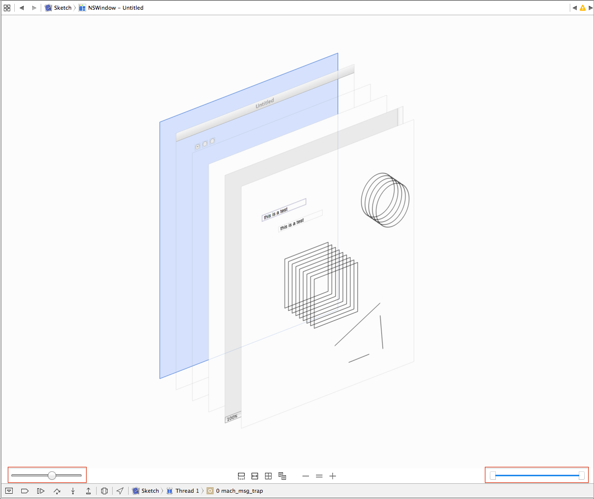Expand the Thread 1 breadcrumb menu
Screen dimensions: 594x499
pyautogui.click(x=183, y=491)
